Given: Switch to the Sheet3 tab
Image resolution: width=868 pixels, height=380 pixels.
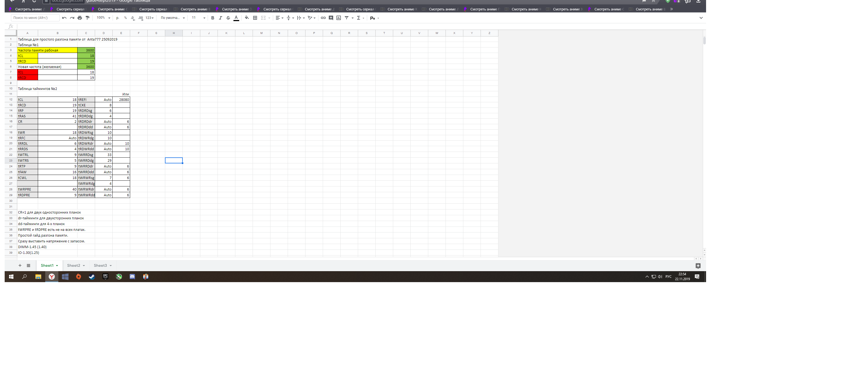Looking at the screenshot, I should pyautogui.click(x=100, y=265).
